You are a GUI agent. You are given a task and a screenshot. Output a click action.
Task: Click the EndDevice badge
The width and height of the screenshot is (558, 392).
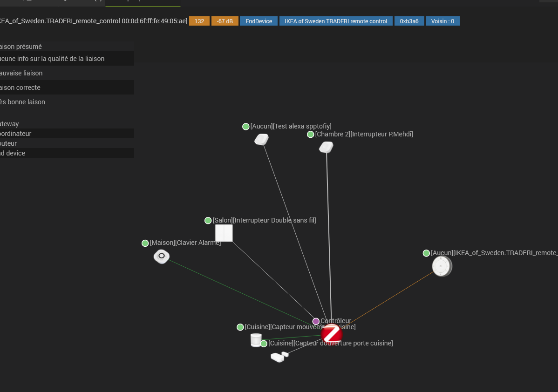[259, 21]
